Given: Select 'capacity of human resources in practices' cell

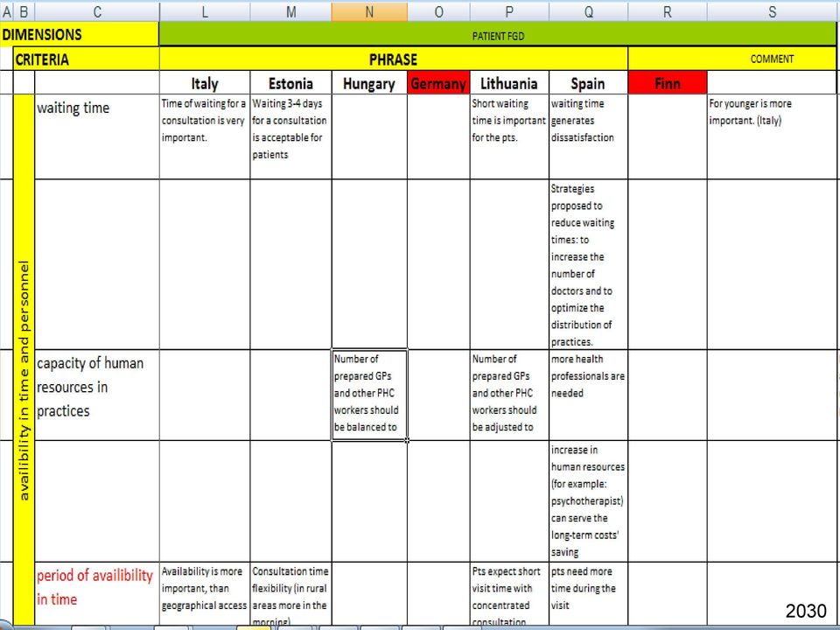Looking at the screenshot, I should coord(97,395).
